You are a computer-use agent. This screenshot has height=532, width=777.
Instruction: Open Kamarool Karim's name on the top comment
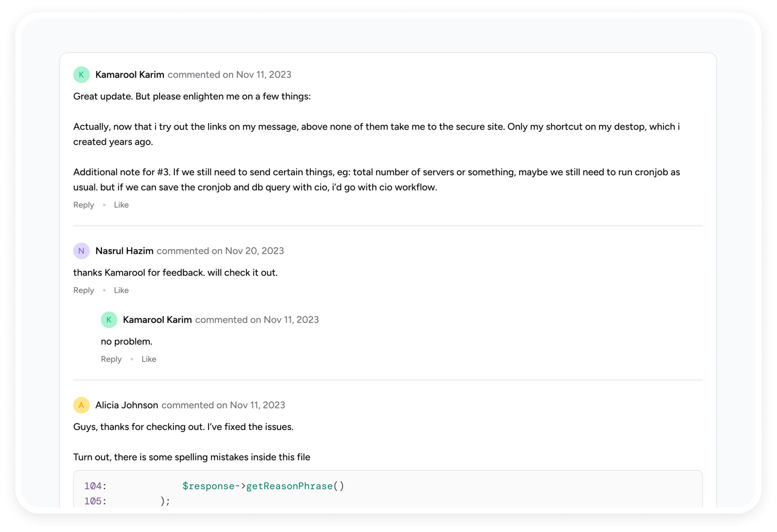pos(130,75)
